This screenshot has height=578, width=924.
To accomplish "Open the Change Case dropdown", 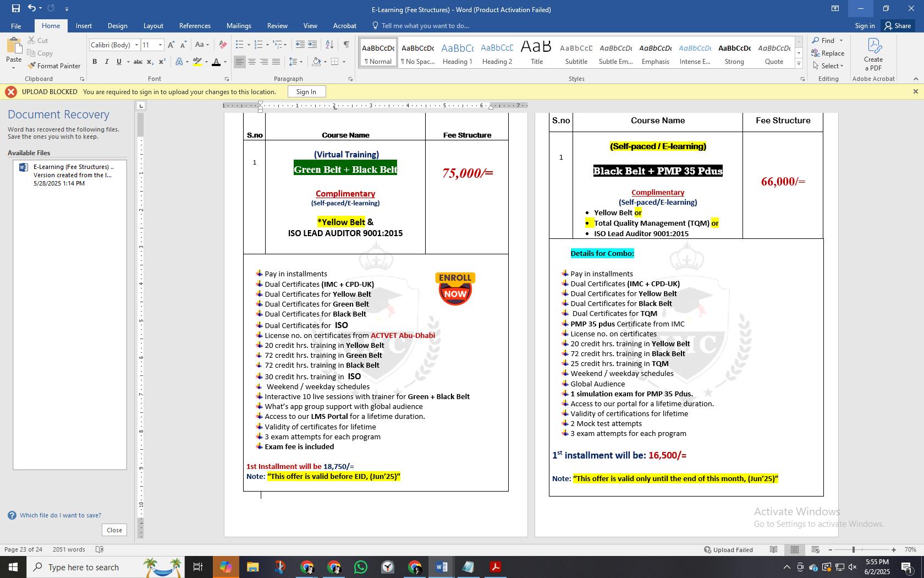I will click(x=202, y=45).
